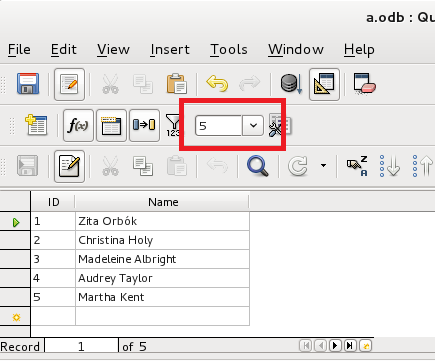Select the cell Martha Kent
Viewport: 435px width, 361px height.
click(x=163, y=297)
